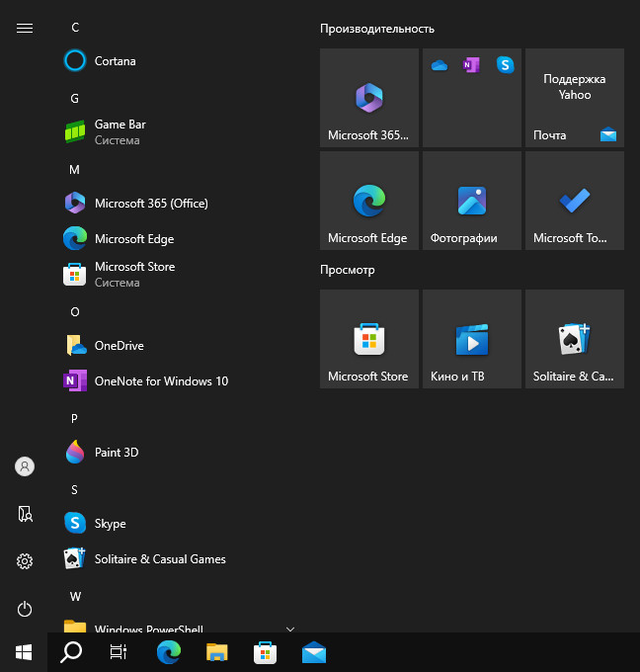Click the Skype icon in folder tile
The height and width of the screenshot is (672, 640).
[505, 65]
